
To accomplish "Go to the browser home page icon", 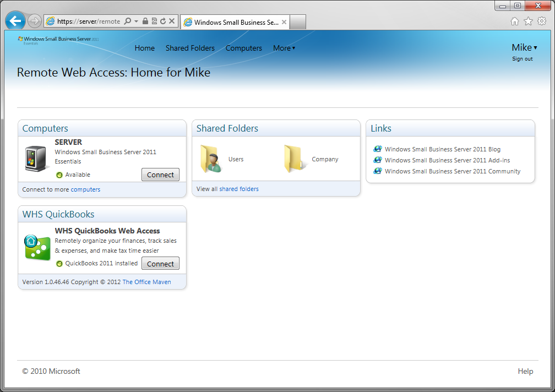I will (515, 21).
